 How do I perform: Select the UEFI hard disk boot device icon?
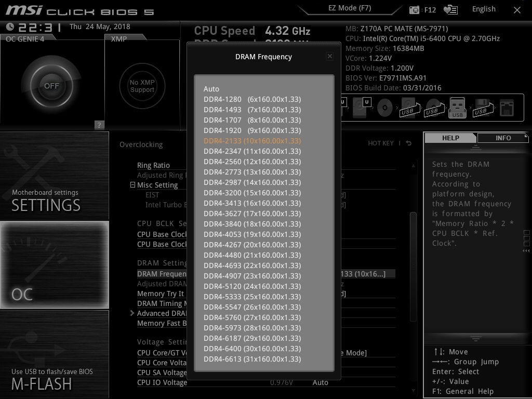tap(362, 108)
